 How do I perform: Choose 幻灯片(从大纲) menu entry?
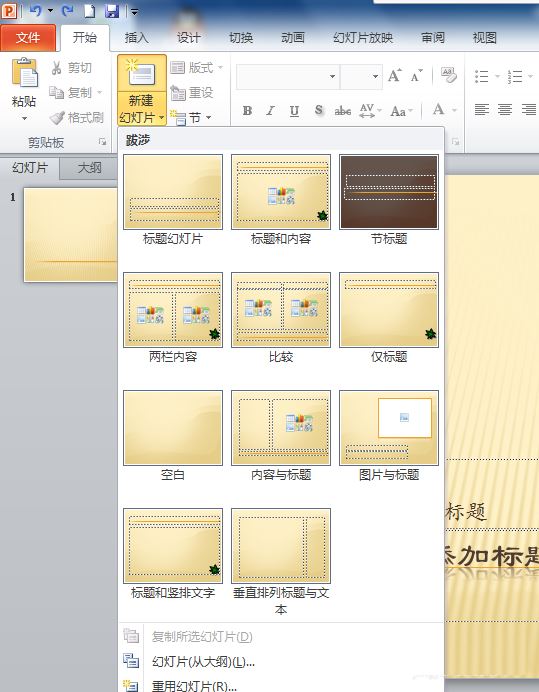[203, 661]
